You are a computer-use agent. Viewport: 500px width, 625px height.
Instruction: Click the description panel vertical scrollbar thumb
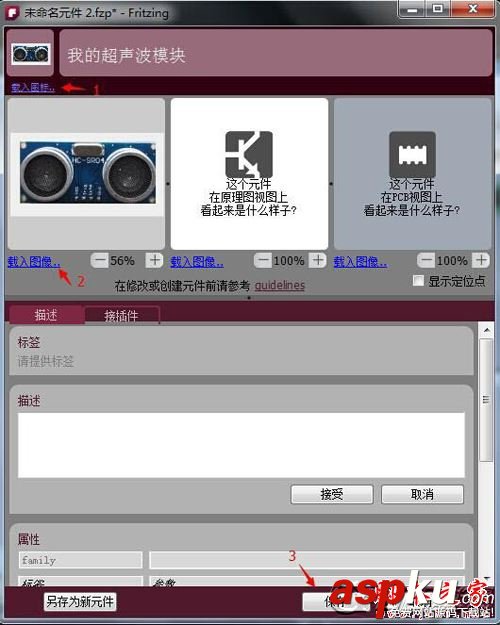[x=486, y=400]
